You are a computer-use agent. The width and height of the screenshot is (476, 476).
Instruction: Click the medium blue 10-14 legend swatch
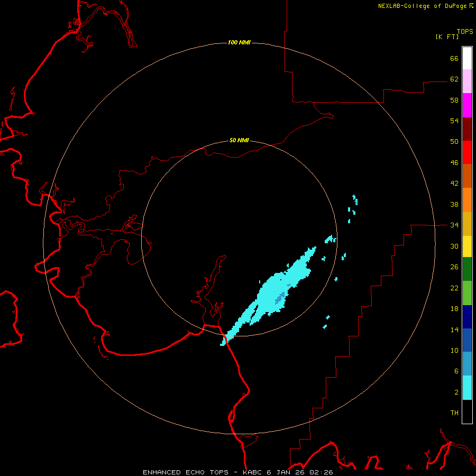467,340
